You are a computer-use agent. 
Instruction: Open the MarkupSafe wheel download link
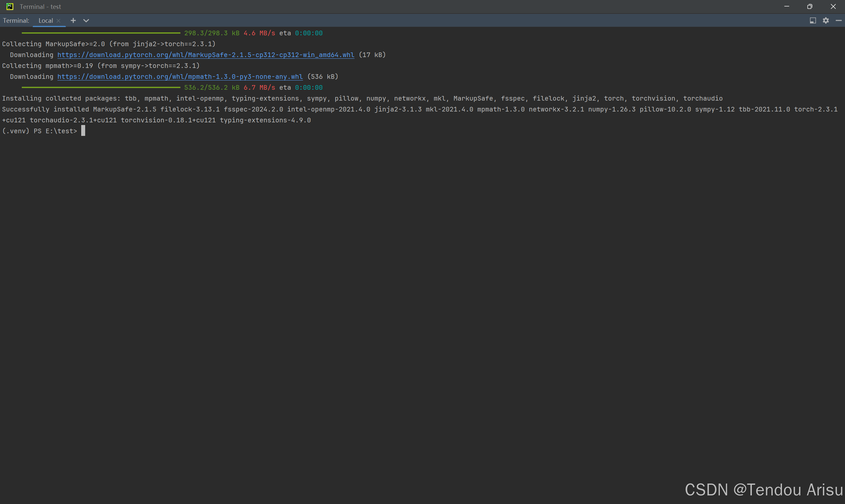point(206,55)
